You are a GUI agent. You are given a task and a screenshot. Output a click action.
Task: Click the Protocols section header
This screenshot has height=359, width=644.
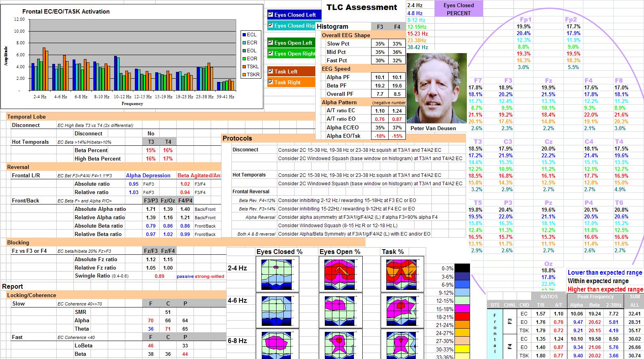pyautogui.click(x=344, y=138)
